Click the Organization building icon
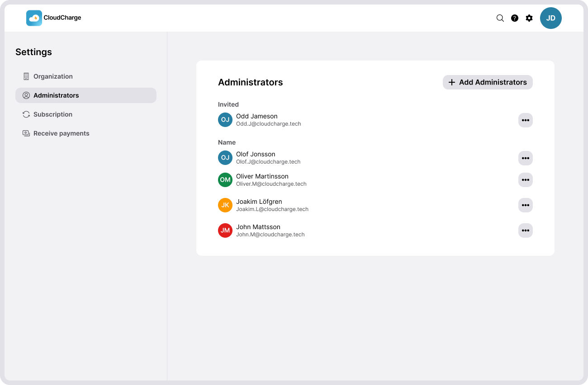Image resolution: width=588 pixels, height=385 pixels. 26,76
